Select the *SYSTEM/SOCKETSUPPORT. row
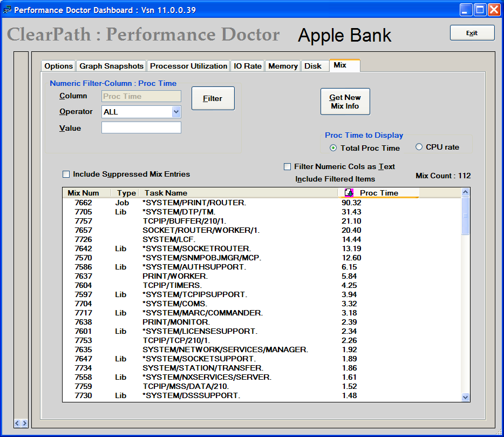This screenshot has height=437, width=504. (x=262, y=359)
